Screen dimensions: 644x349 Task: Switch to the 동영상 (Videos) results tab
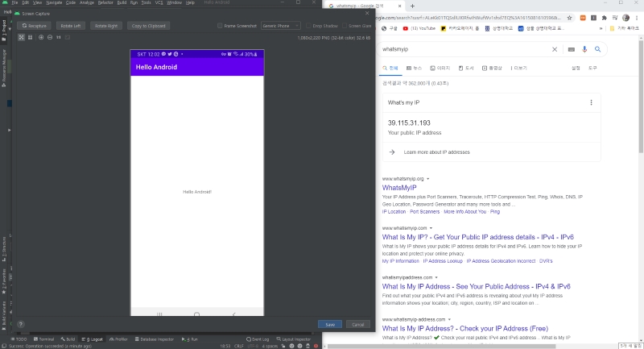[492, 69]
